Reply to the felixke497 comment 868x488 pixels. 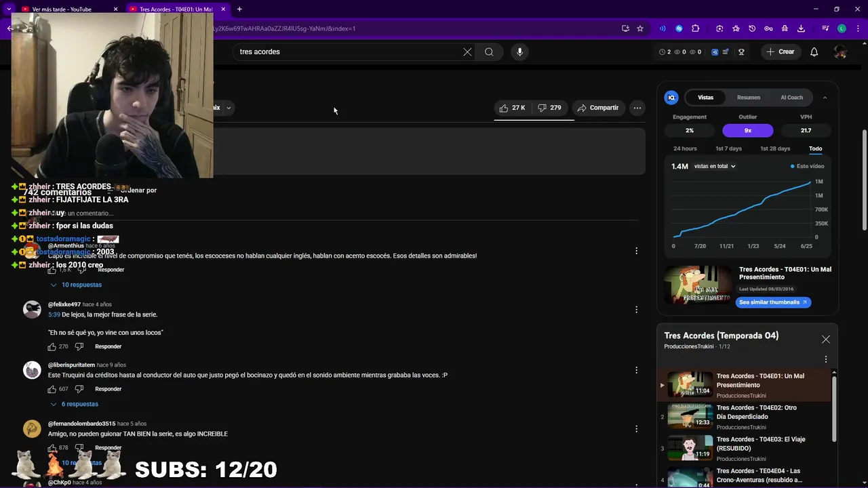(108, 346)
